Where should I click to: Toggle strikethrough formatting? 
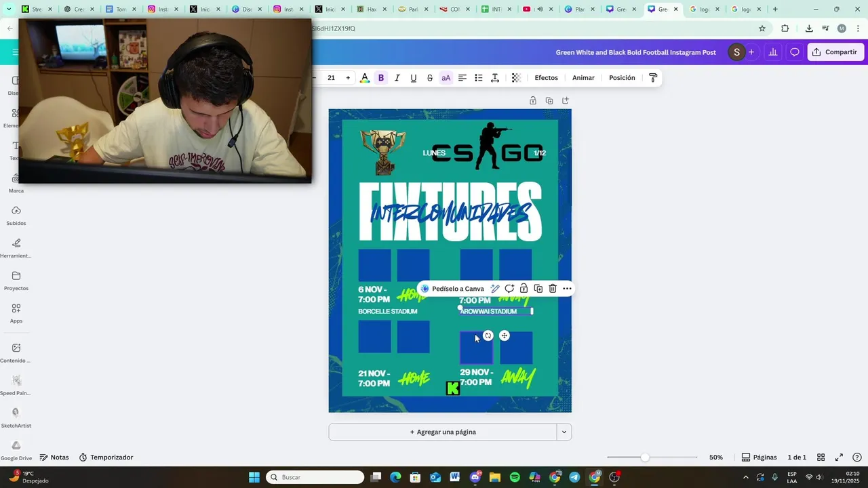(430, 78)
